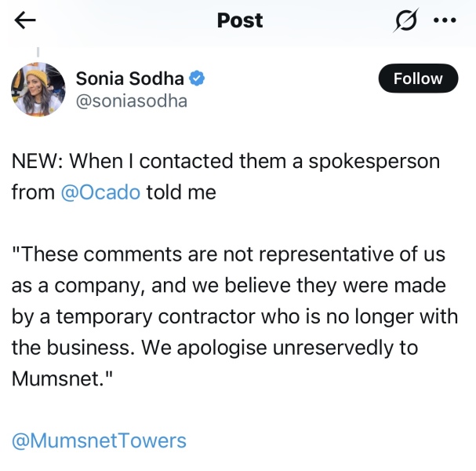Image resolution: width=476 pixels, height=471 pixels.
Task: Open the three-dot more options menu
Action: point(445,21)
